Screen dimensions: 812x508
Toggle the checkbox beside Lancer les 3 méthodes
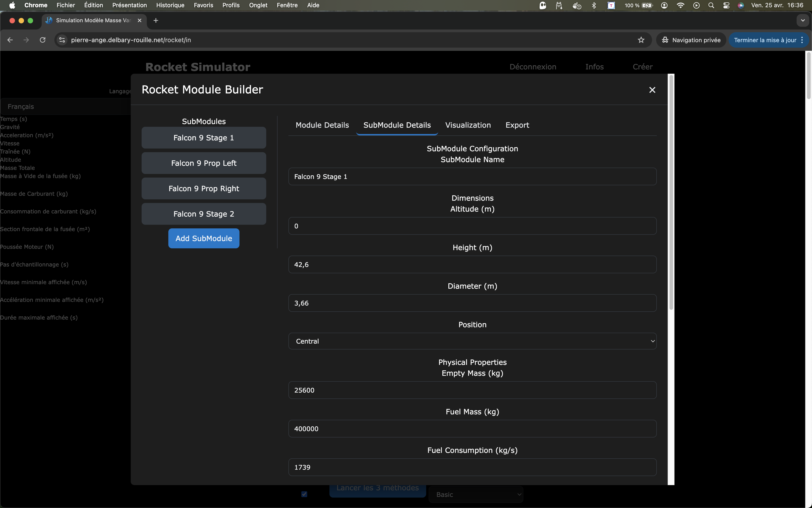(x=304, y=494)
